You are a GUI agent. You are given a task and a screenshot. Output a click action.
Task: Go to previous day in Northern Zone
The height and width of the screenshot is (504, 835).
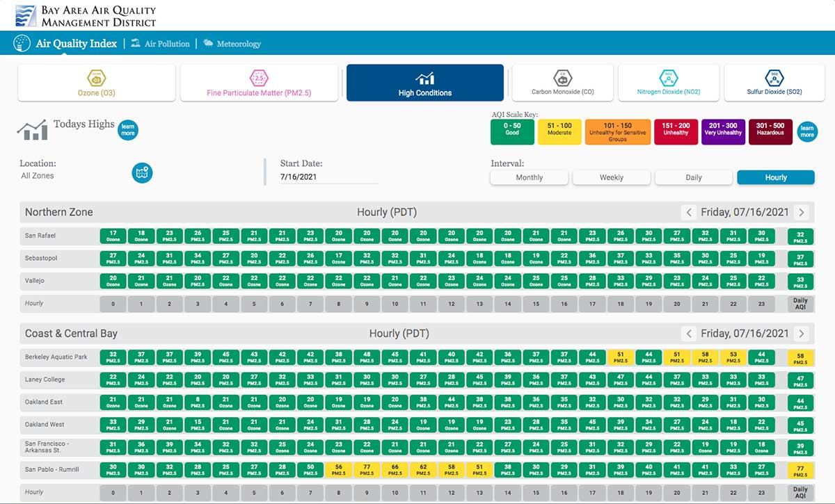tap(689, 212)
